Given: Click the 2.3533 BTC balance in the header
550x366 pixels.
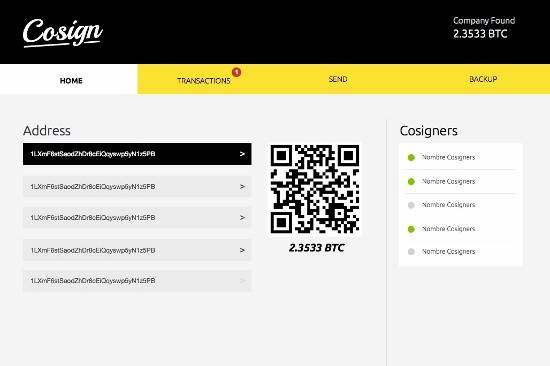Looking at the screenshot, I should (480, 34).
